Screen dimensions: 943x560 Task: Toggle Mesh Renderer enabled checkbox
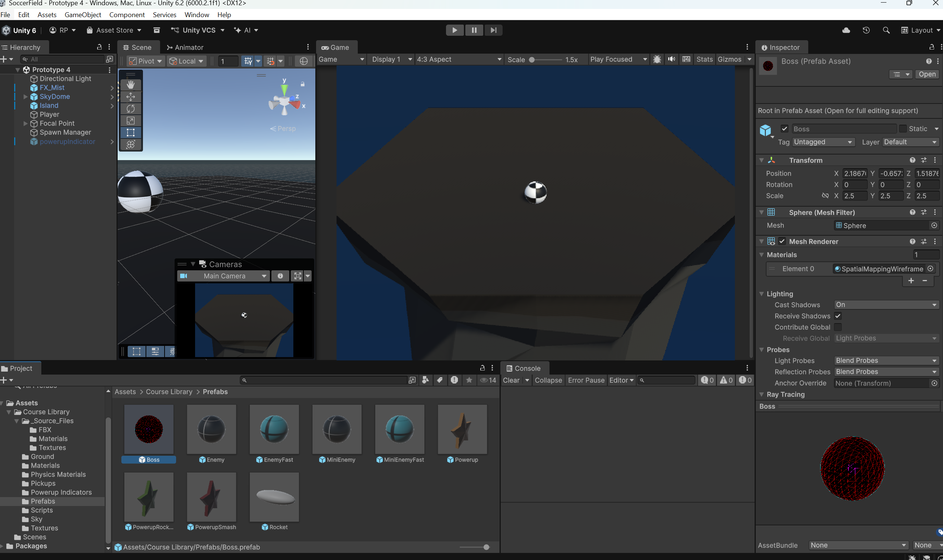coord(782,241)
